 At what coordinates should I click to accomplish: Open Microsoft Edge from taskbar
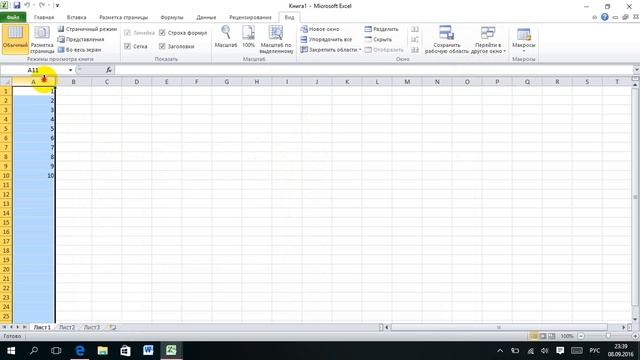(80, 351)
